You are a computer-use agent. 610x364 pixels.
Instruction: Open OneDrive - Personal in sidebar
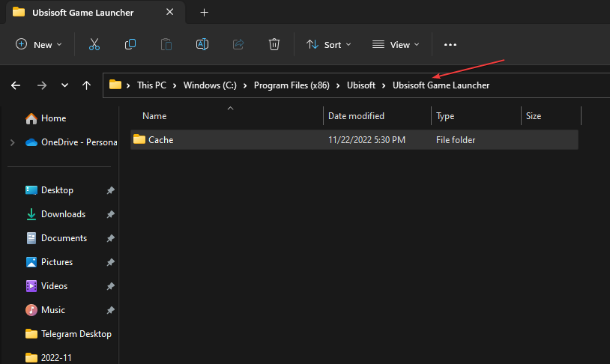(x=71, y=142)
